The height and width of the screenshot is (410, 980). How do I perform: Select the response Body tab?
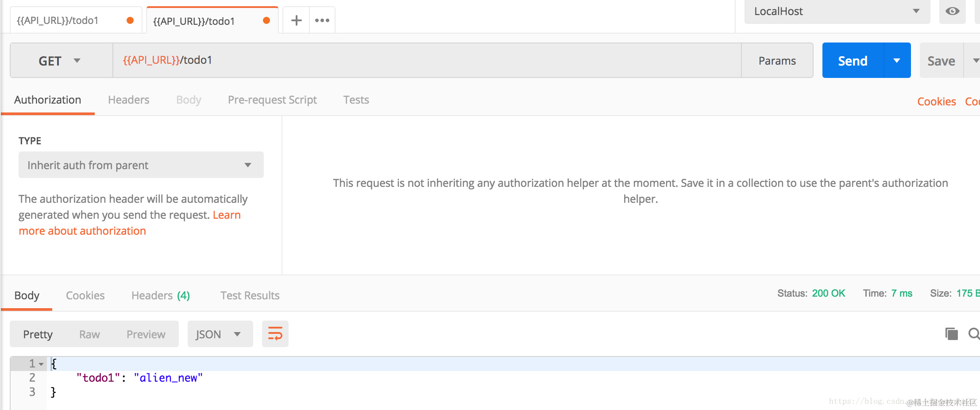click(x=27, y=295)
